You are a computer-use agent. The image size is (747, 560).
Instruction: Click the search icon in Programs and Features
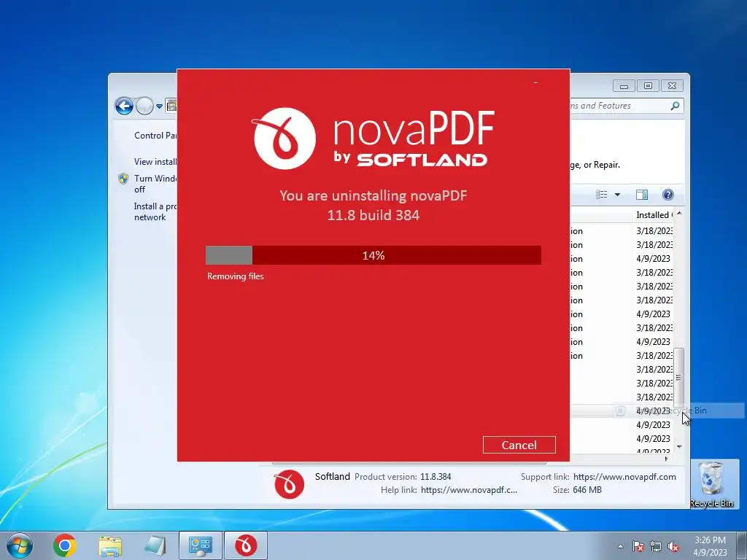[x=675, y=106]
